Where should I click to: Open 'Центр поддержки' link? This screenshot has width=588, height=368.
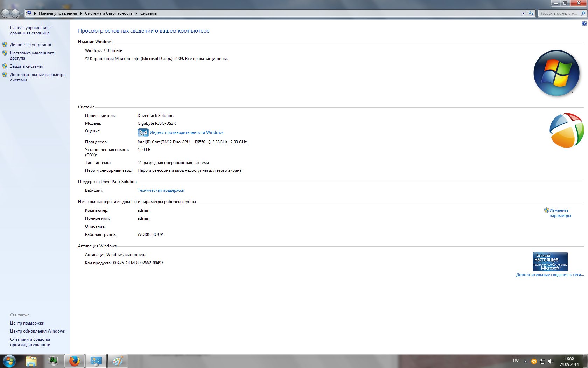click(27, 323)
